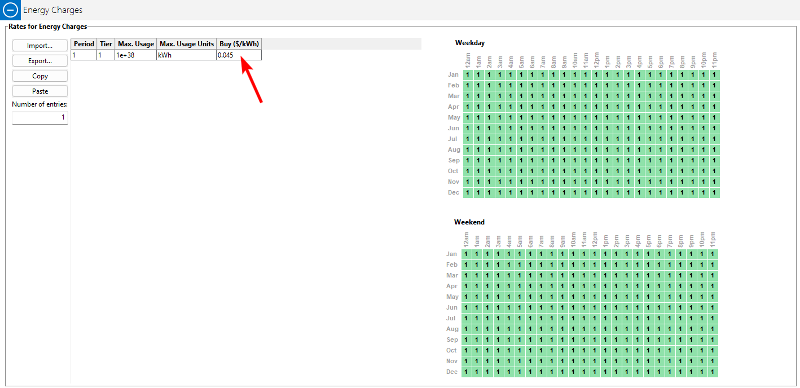Select Weekend Dec 11pm schedule cell

(713, 372)
